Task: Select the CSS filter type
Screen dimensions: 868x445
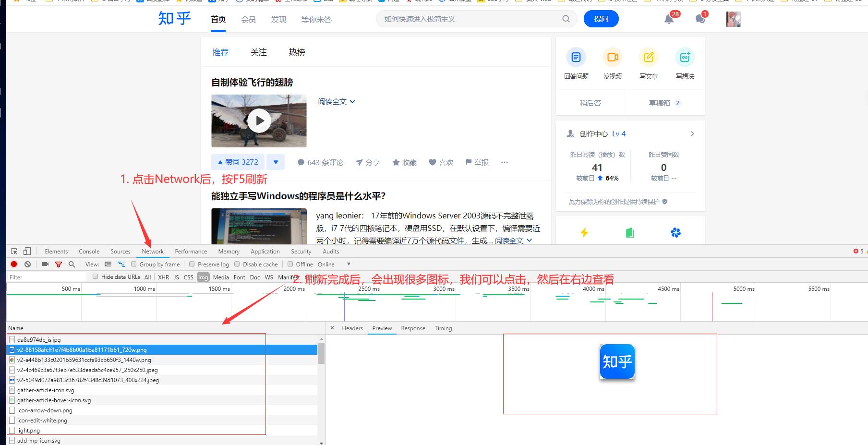Action: click(189, 277)
